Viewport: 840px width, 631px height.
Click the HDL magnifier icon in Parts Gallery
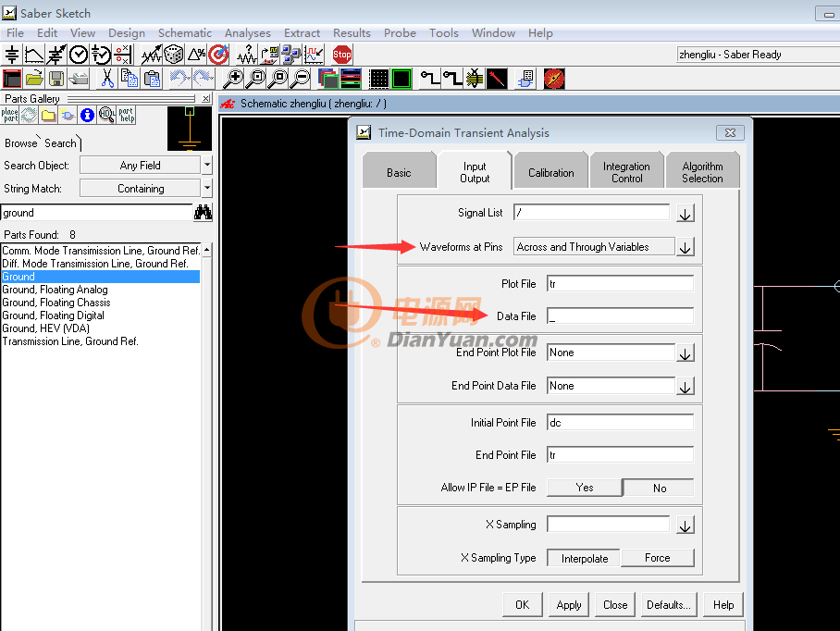106,115
